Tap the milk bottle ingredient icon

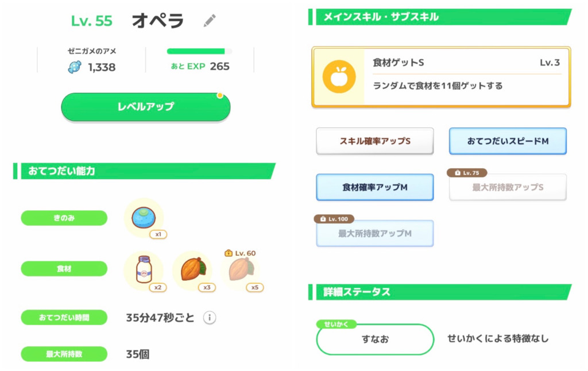click(x=143, y=269)
